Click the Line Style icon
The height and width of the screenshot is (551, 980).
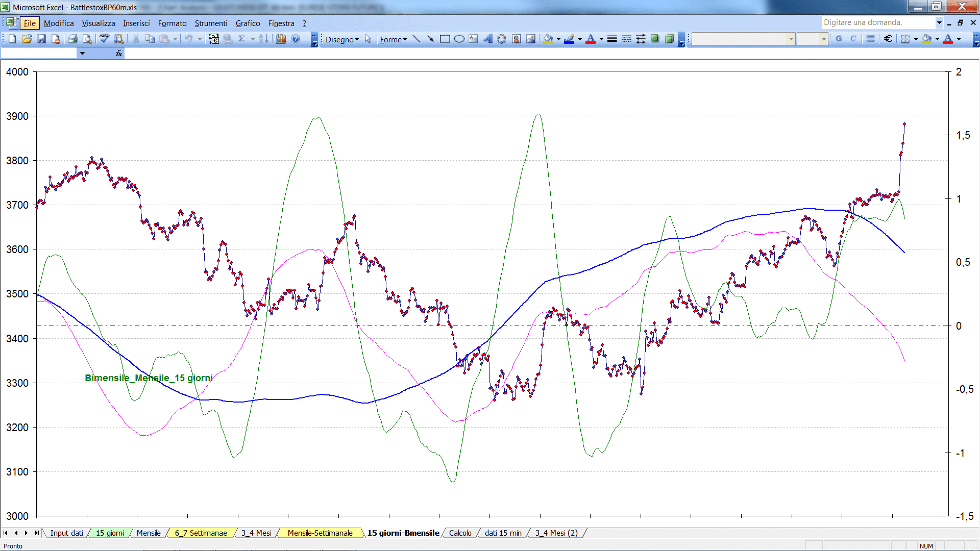pyautogui.click(x=612, y=39)
